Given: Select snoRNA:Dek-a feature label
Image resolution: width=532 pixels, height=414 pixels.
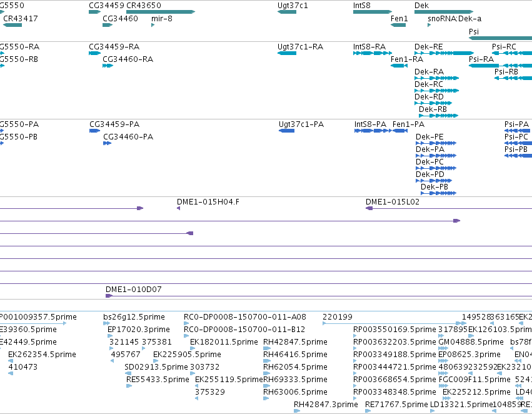Looking at the screenshot, I should [x=454, y=19].
